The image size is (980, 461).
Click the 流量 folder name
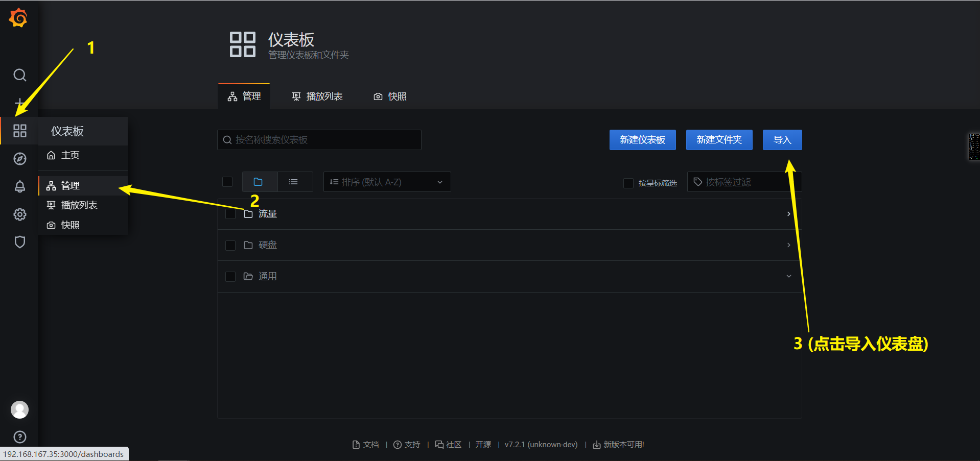coord(268,214)
